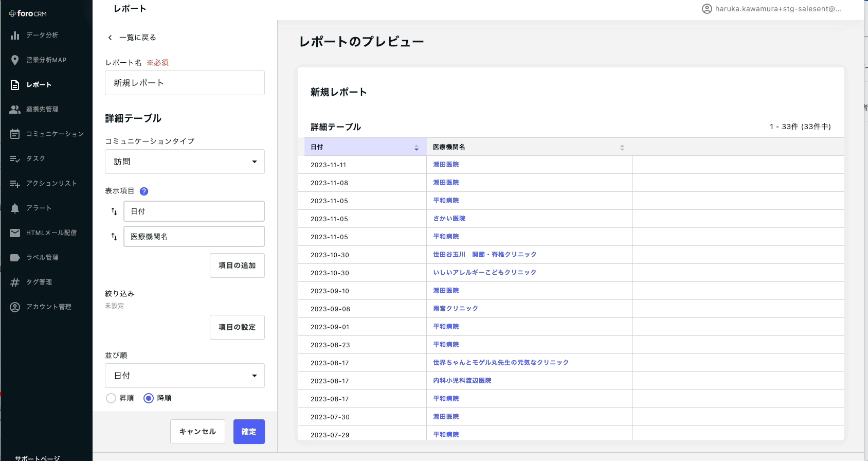Click the 営業分析MAP location pin icon

click(15, 60)
